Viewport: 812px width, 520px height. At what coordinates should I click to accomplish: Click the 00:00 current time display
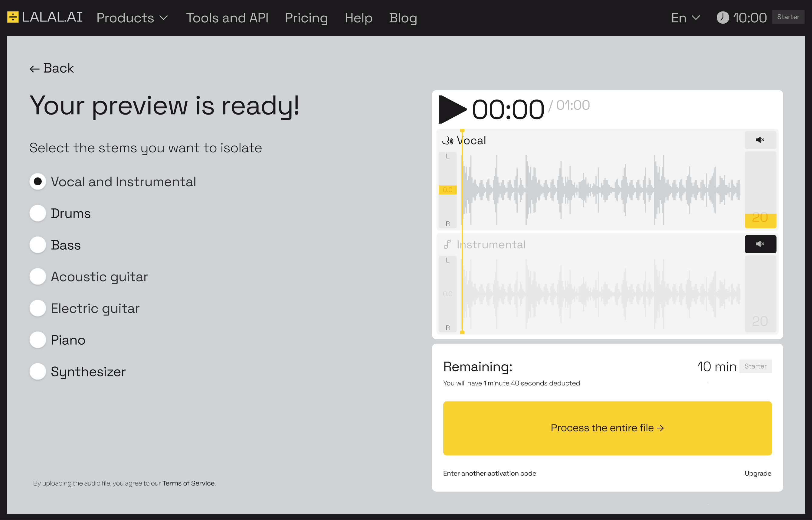508,110
